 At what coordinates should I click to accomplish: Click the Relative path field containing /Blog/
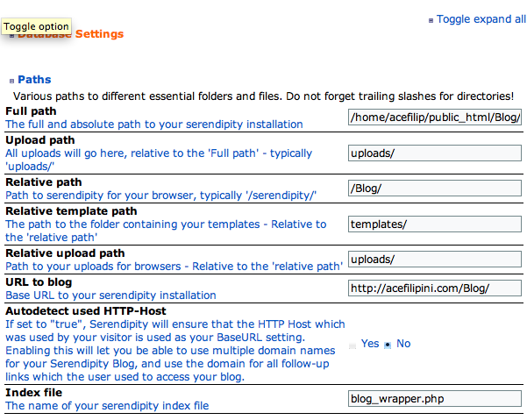click(x=435, y=189)
